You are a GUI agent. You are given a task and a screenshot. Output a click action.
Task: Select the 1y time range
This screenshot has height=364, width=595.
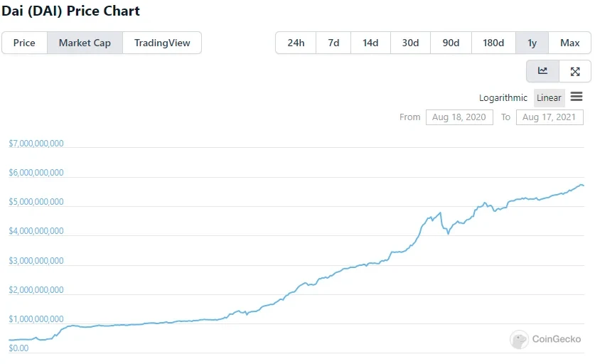[x=532, y=43]
